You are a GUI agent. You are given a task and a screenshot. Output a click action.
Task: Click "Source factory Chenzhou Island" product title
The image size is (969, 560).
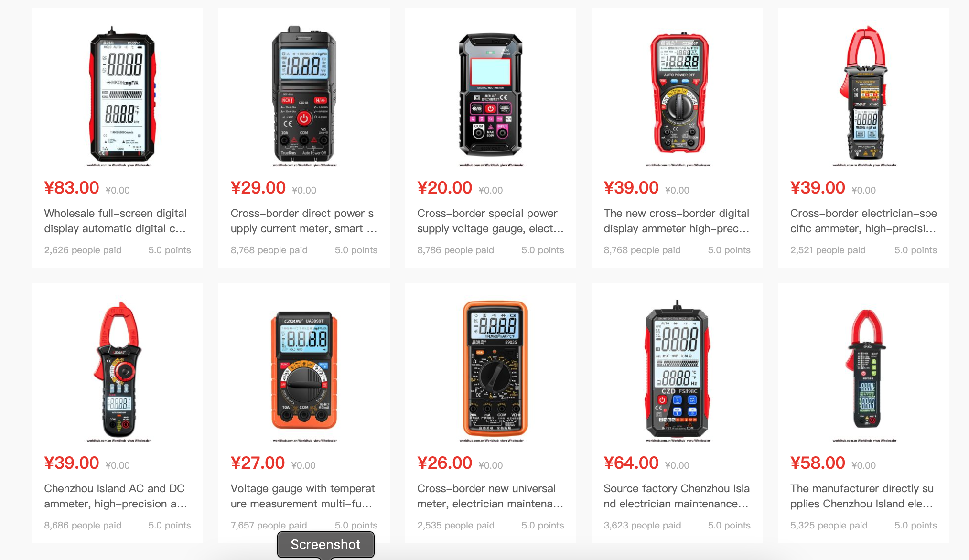click(677, 496)
